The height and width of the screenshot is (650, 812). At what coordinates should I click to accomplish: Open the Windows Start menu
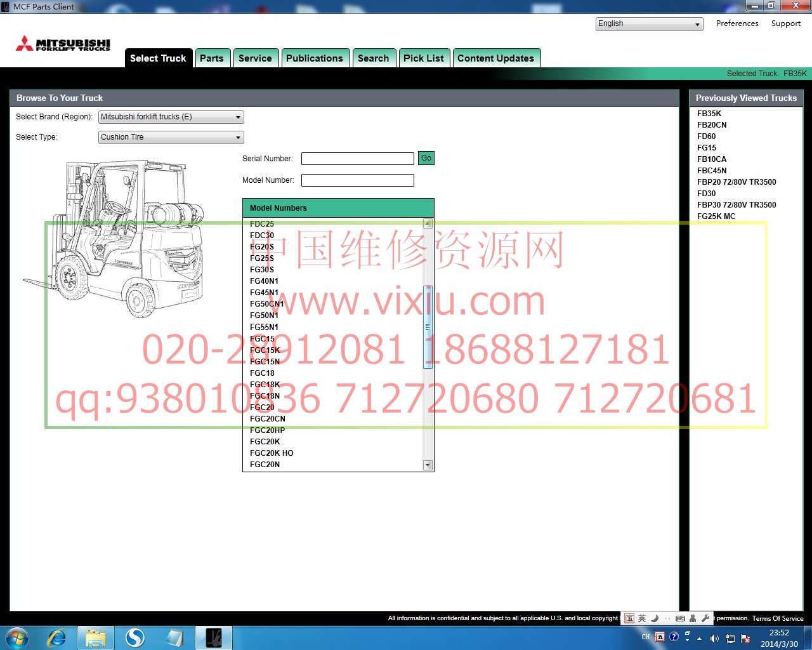(17, 637)
